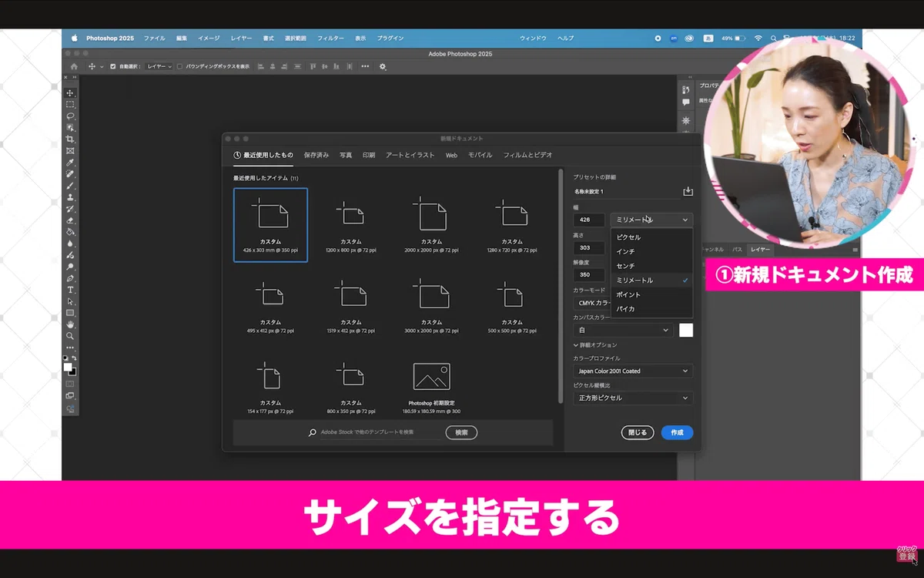Screen dimensions: 924x578
Task: Click the Home icon in options bar
Action: pyautogui.click(x=74, y=66)
